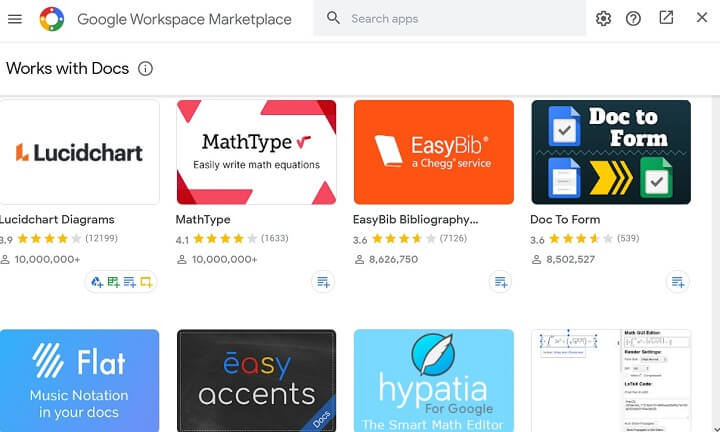The width and height of the screenshot is (720, 432).
Task: Click the works-with badge under Doc To Form
Action: click(x=678, y=282)
